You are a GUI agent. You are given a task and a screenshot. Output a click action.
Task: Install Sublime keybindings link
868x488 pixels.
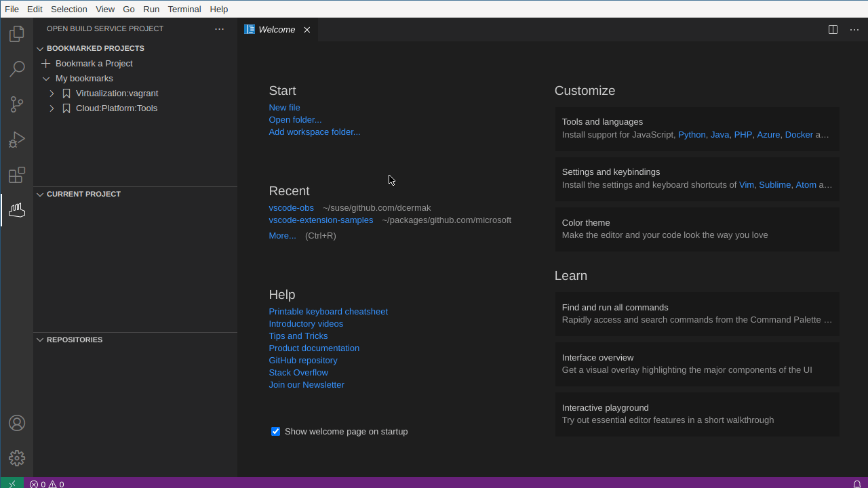[x=775, y=185]
